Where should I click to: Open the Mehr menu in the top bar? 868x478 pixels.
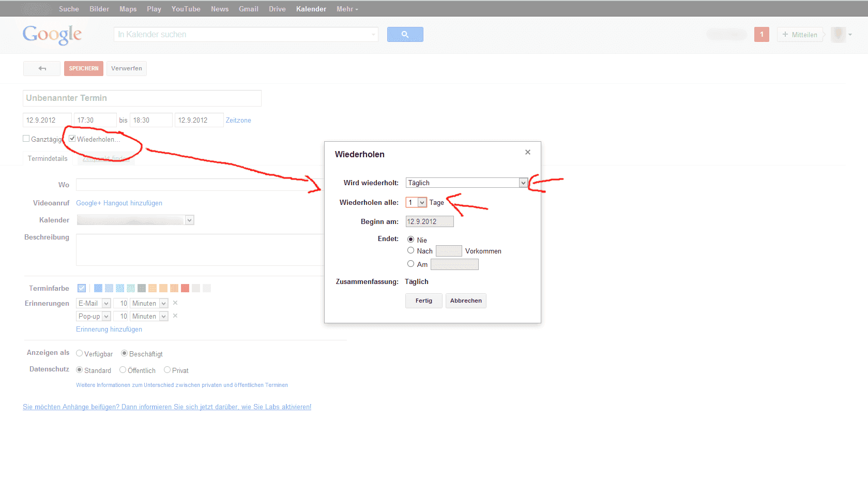(347, 9)
